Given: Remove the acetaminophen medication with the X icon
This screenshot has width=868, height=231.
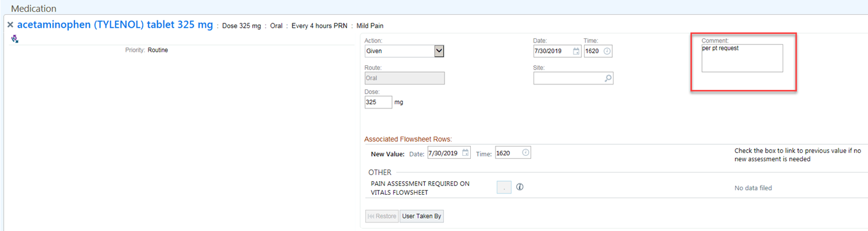Looking at the screenshot, I should (x=10, y=25).
